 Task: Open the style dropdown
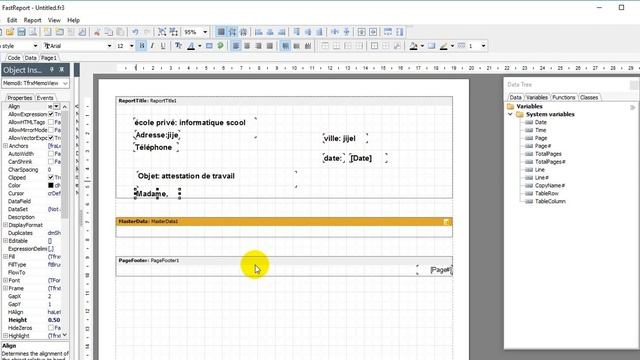point(35,46)
